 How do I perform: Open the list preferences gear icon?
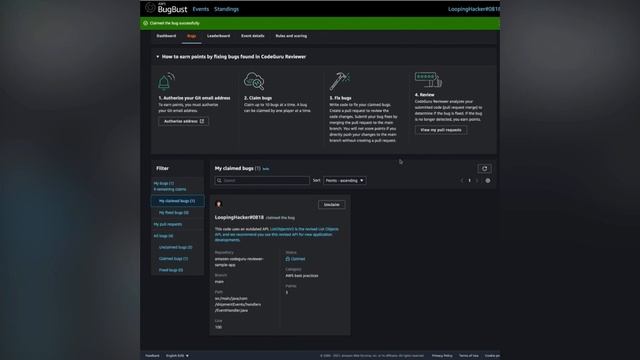pyautogui.click(x=488, y=180)
